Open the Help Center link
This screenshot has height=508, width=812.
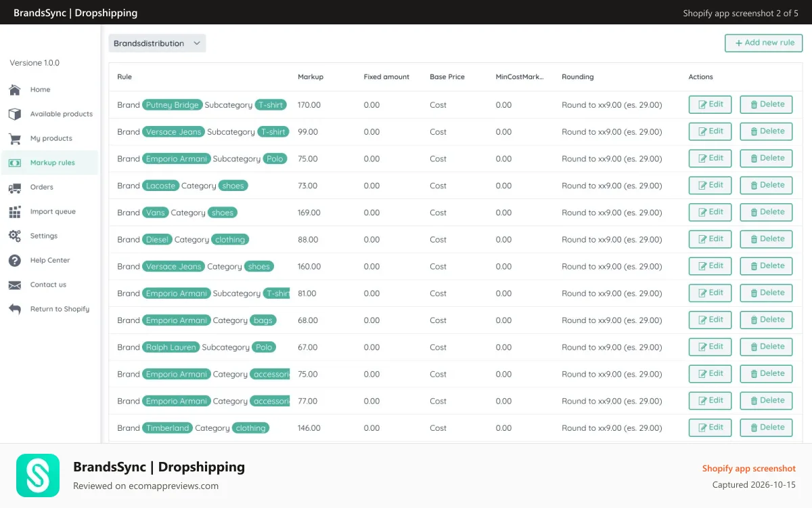pyautogui.click(x=50, y=260)
